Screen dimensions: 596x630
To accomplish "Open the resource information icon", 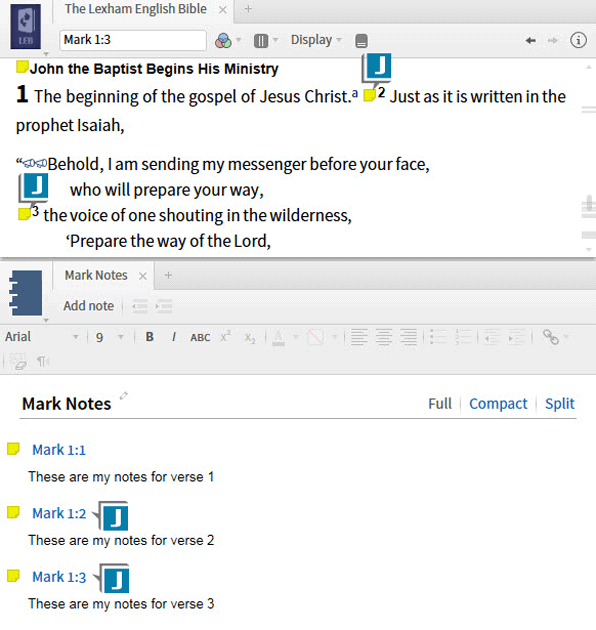I will 578,40.
